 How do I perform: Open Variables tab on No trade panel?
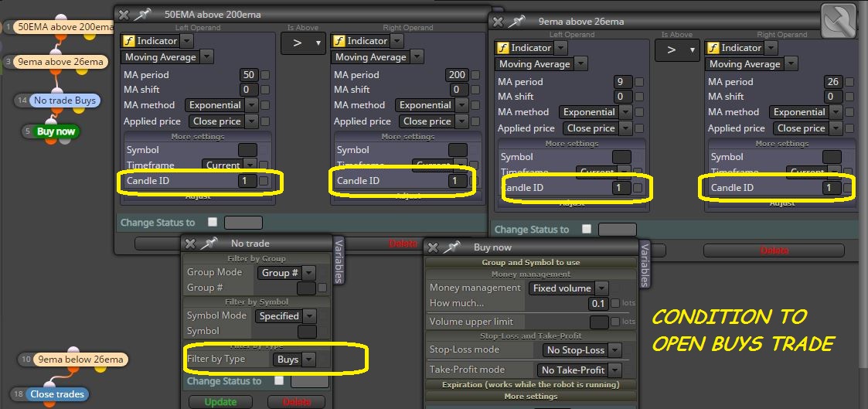click(339, 261)
